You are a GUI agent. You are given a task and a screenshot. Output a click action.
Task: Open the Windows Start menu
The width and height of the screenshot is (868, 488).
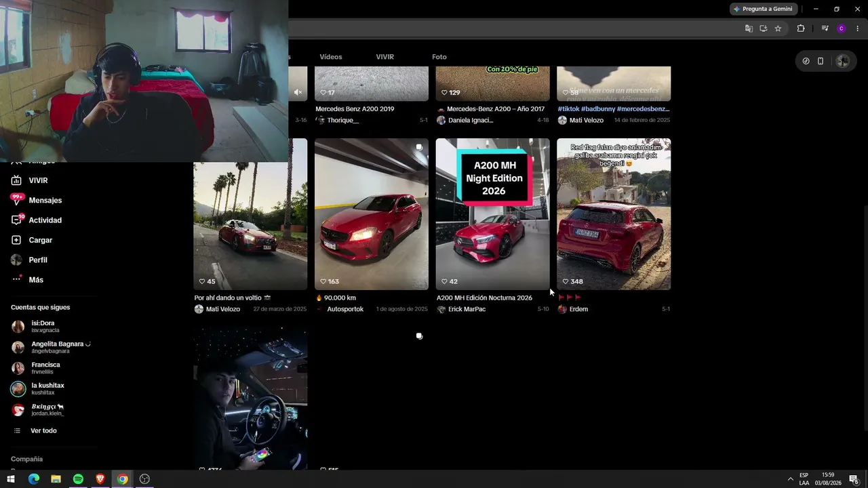click(11, 479)
